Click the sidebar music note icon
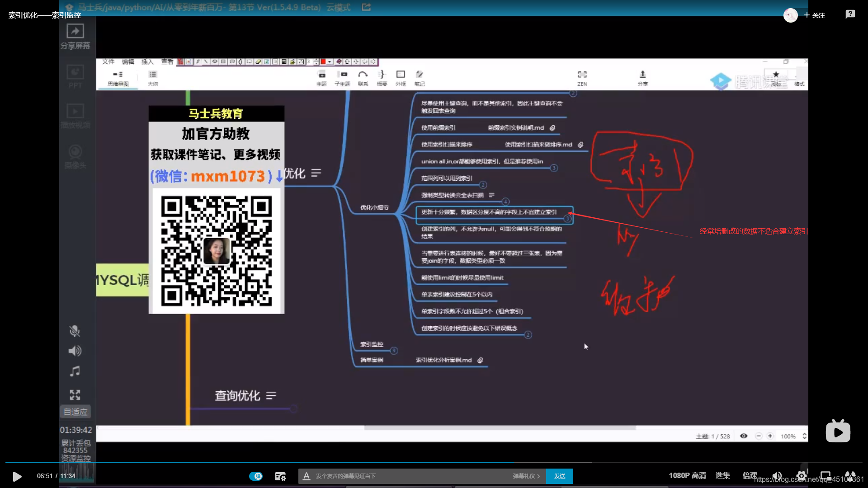Image resolution: width=868 pixels, height=488 pixels. point(75,371)
